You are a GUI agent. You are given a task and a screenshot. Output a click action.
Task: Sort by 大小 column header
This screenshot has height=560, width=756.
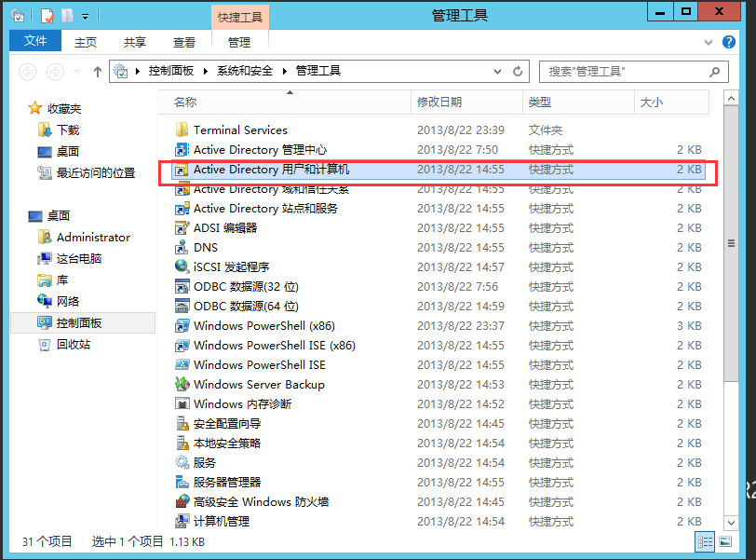tap(671, 102)
